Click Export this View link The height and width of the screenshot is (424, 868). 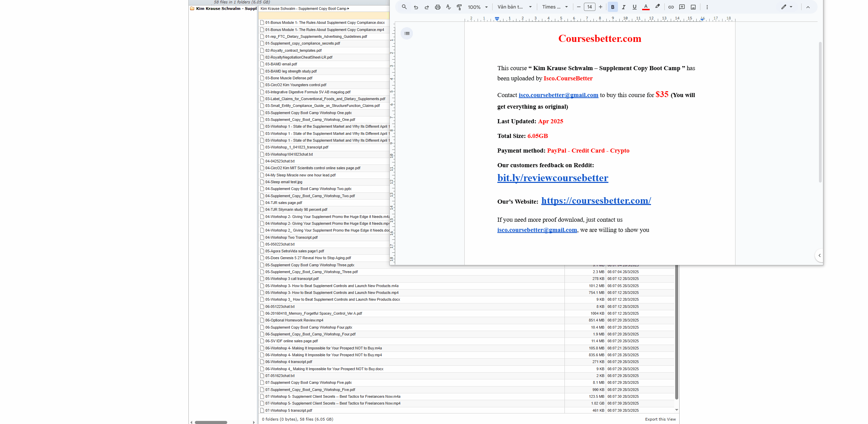(660, 419)
